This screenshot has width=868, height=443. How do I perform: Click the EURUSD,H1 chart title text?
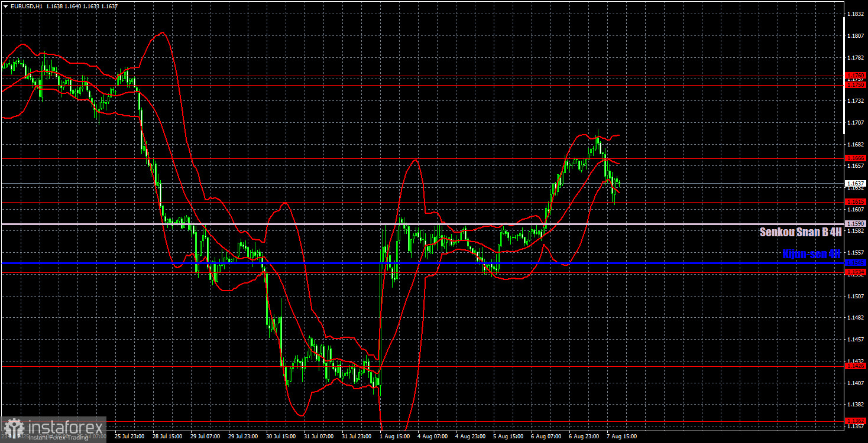27,6
